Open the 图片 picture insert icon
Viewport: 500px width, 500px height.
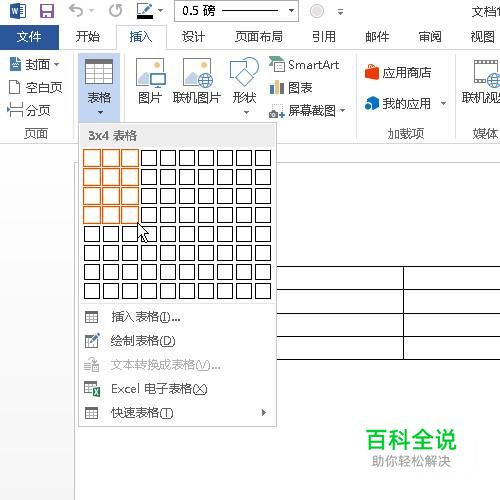150,81
